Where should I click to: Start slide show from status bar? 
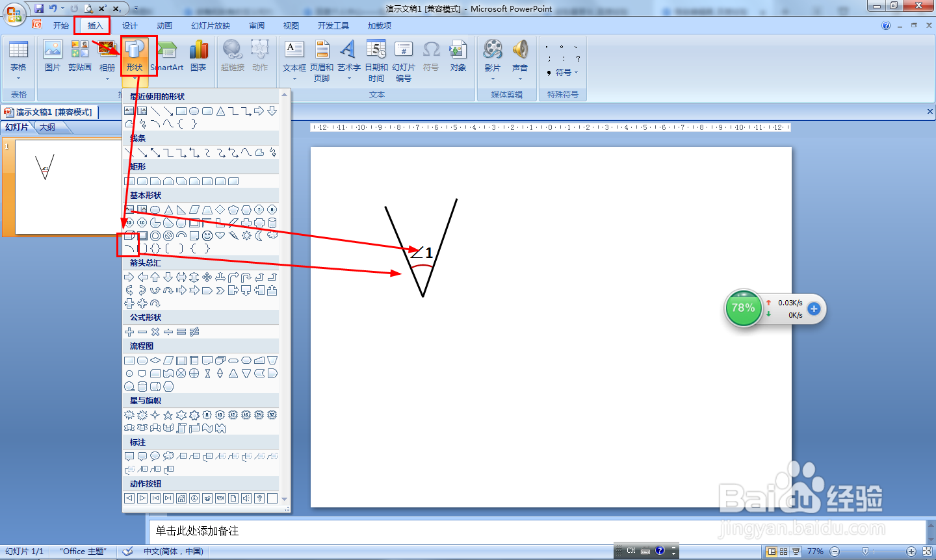pos(796,551)
